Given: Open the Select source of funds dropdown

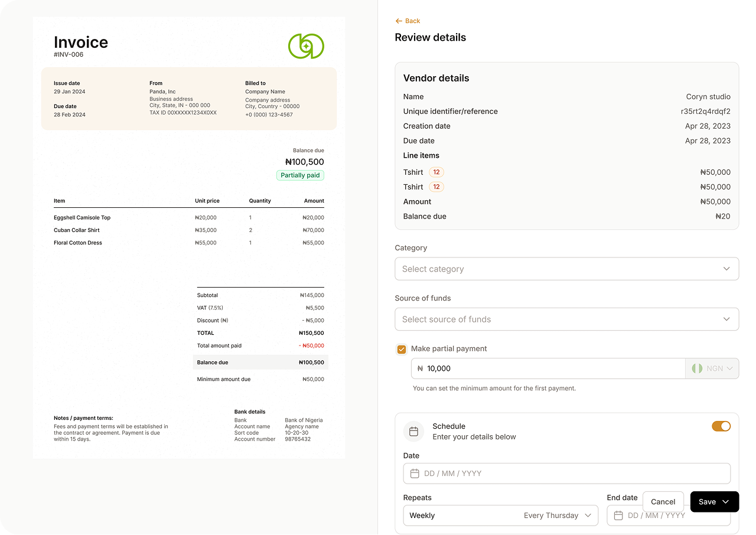Looking at the screenshot, I should (566, 319).
